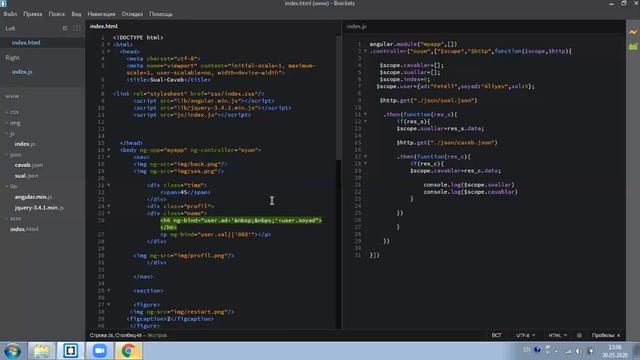Open the Файл menu
The width and height of the screenshot is (640, 360).
(10, 14)
